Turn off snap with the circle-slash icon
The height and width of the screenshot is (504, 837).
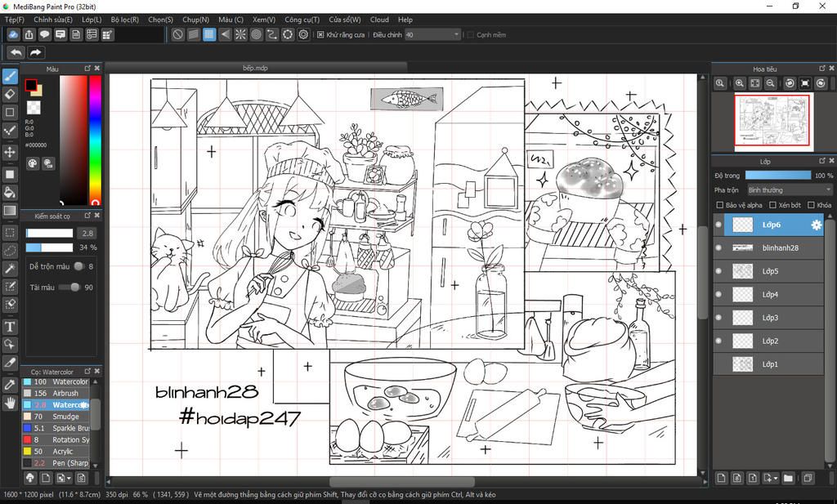(x=177, y=34)
